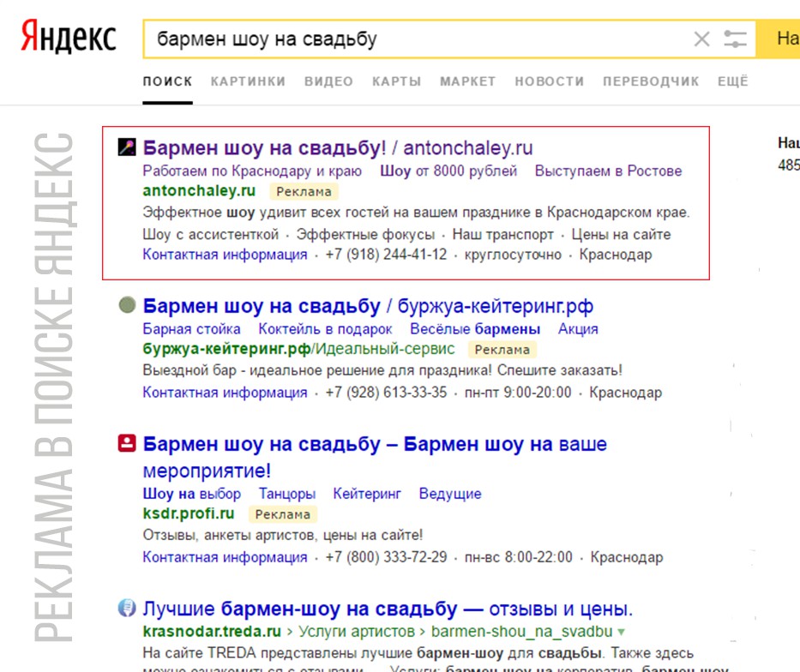Switch to the Видео tab
Viewport: 800px width, 672px height.
tap(328, 81)
